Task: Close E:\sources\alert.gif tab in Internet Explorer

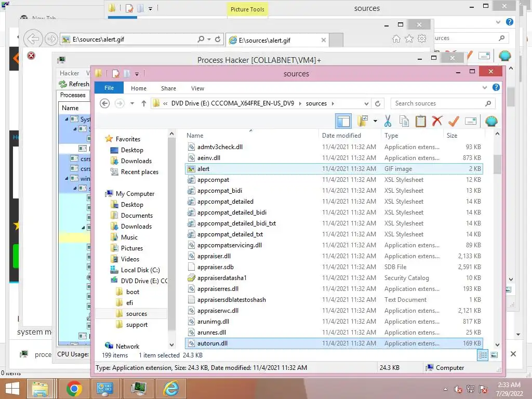Action: coord(323,40)
